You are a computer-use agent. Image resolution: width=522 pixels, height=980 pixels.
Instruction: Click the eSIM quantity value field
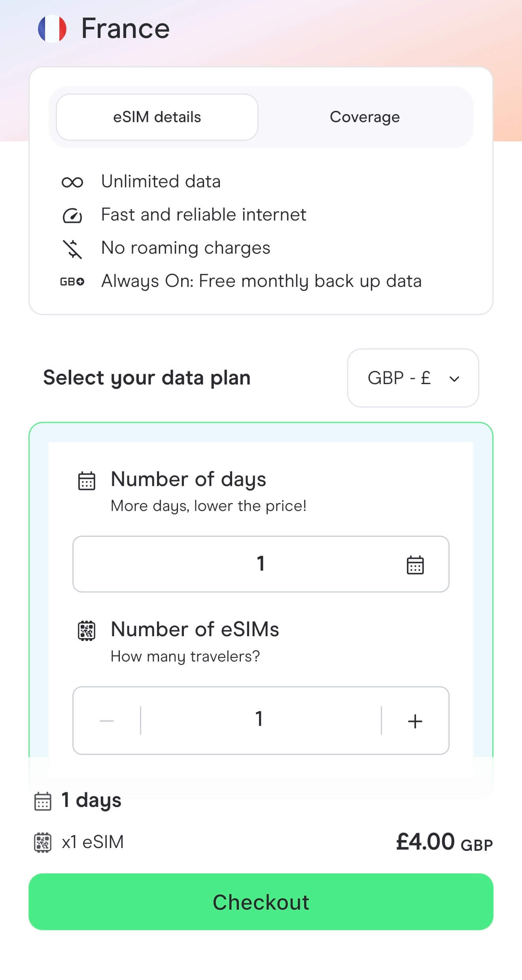[x=261, y=719]
